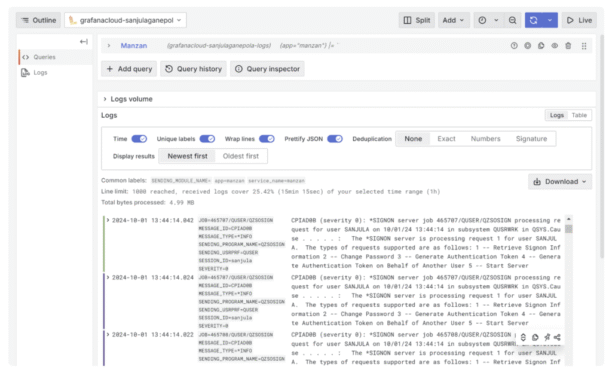Toggle the Unique labels switch
Image resolution: width=612 pixels, height=369 pixels.
pos(207,139)
